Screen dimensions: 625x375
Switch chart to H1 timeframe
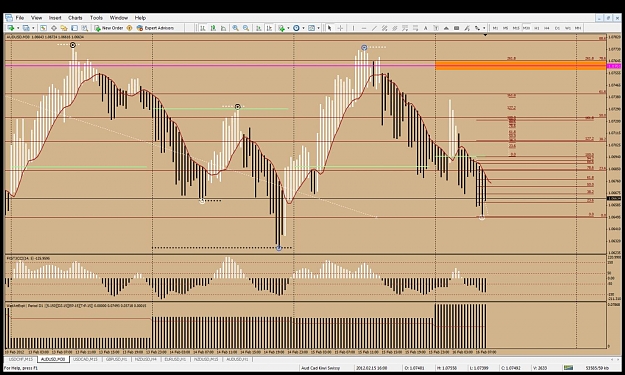537,28
